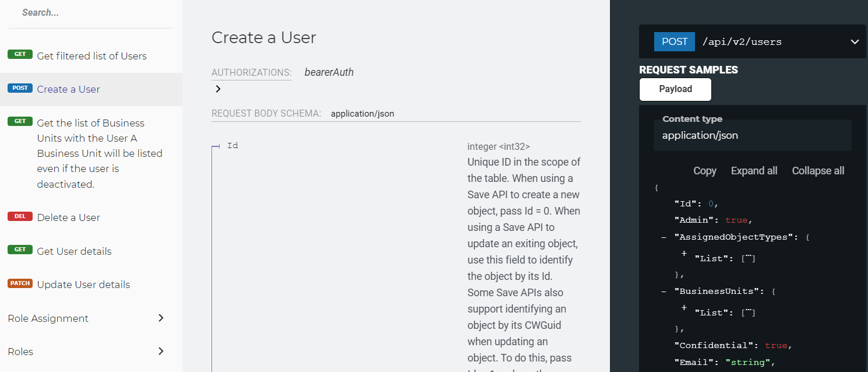Viewport: 868px width, 372px height.
Task: Click the GET badge beside Business Units endpoint
Action: tap(20, 121)
